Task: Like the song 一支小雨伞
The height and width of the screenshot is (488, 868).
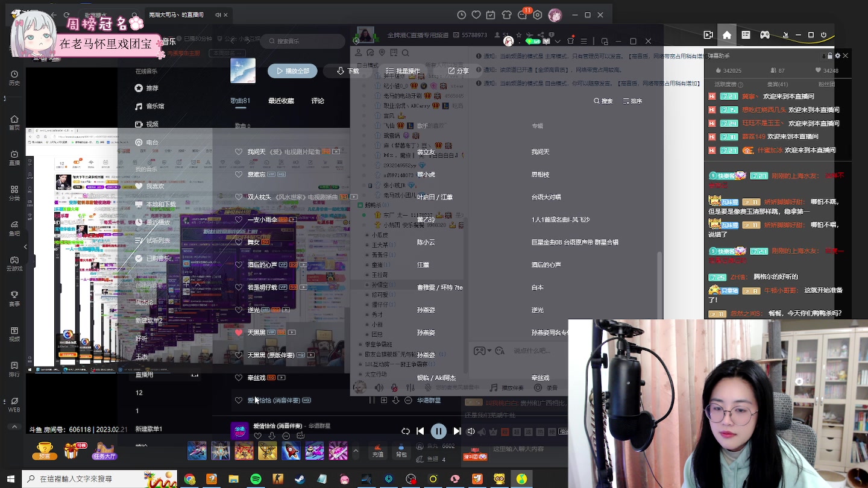Action: [x=239, y=219]
